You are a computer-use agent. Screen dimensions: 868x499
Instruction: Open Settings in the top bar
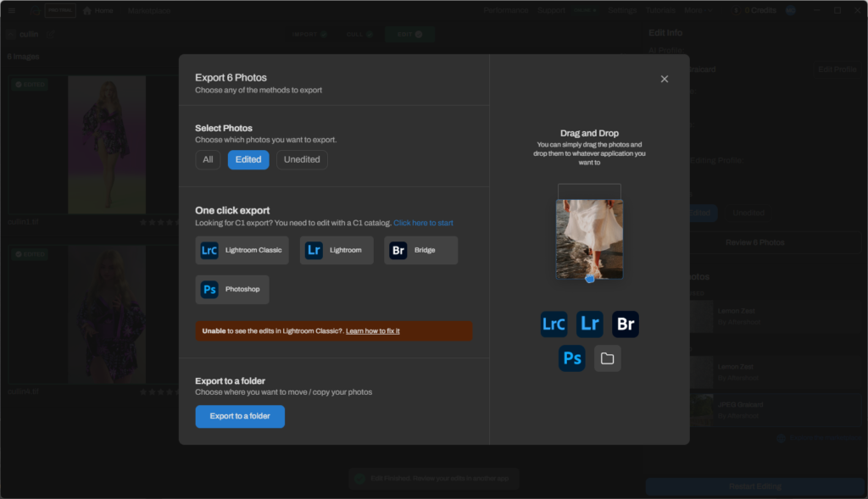point(622,10)
